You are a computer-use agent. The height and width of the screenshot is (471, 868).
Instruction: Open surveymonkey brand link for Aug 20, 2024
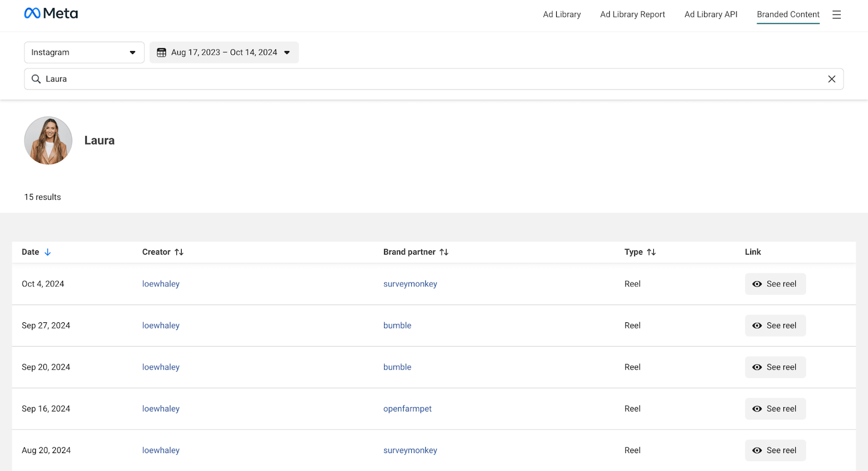click(410, 451)
